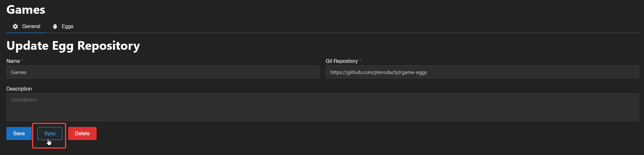Click the Games page heading

(x=26, y=10)
